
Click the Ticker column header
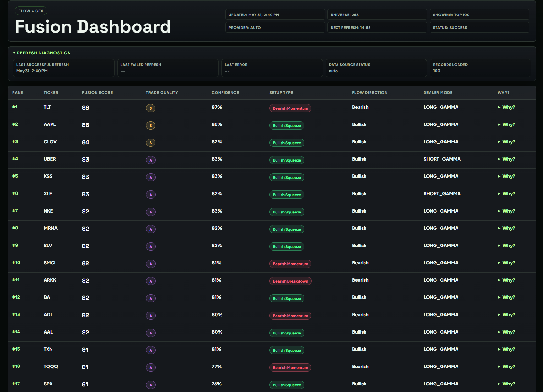click(51, 93)
